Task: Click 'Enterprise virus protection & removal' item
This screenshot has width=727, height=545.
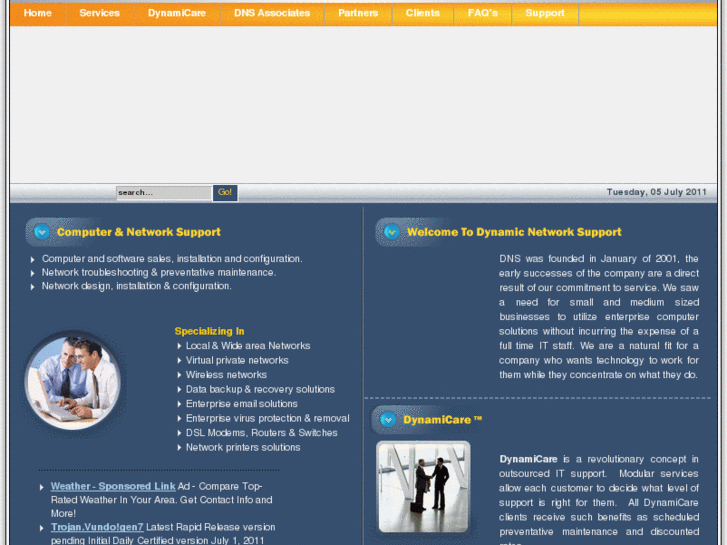Action: pos(268,418)
